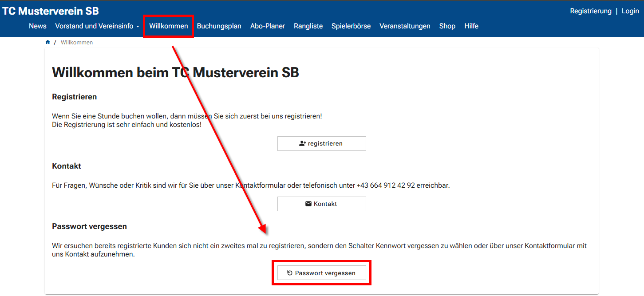Image resolution: width=644 pixels, height=296 pixels.
Task: Open the Hilfe menu item
Action: pyautogui.click(x=471, y=26)
